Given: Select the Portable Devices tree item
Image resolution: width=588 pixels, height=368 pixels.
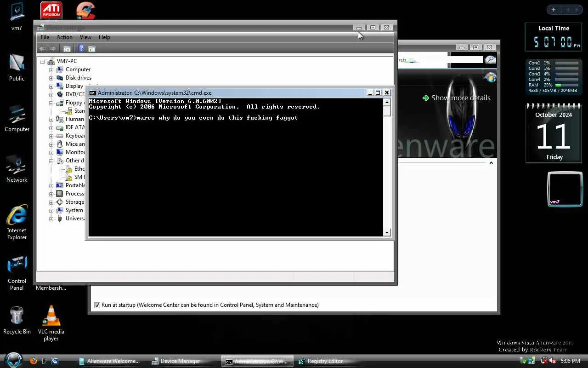Looking at the screenshot, I should click(x=75, y=185).
